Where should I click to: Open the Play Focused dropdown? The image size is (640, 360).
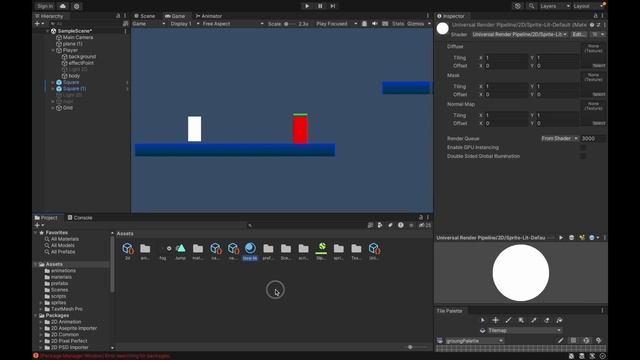click(336, 24)
